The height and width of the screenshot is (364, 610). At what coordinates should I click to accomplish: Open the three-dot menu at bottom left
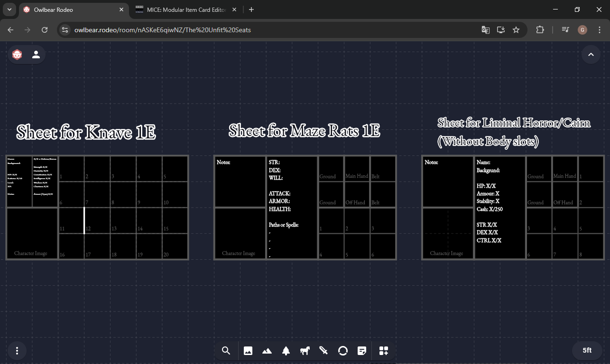(17, 351)
